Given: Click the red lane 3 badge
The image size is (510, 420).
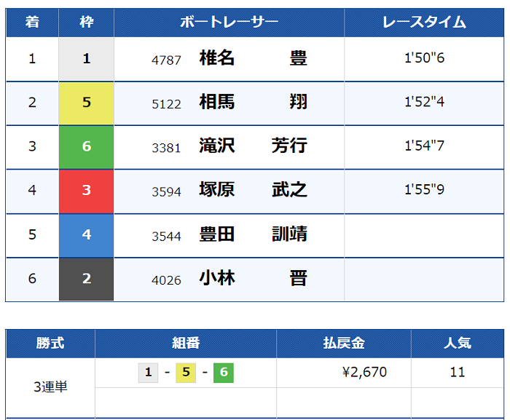Looking at the screenshot, I should (x=86, y=191).
